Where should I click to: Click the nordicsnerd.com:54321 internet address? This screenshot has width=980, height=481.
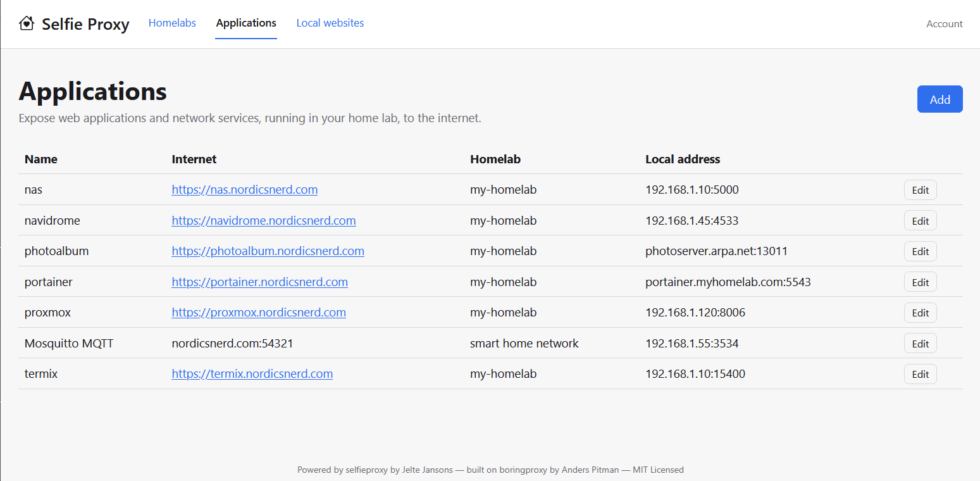pyautogui.click(x=232, y=344)
